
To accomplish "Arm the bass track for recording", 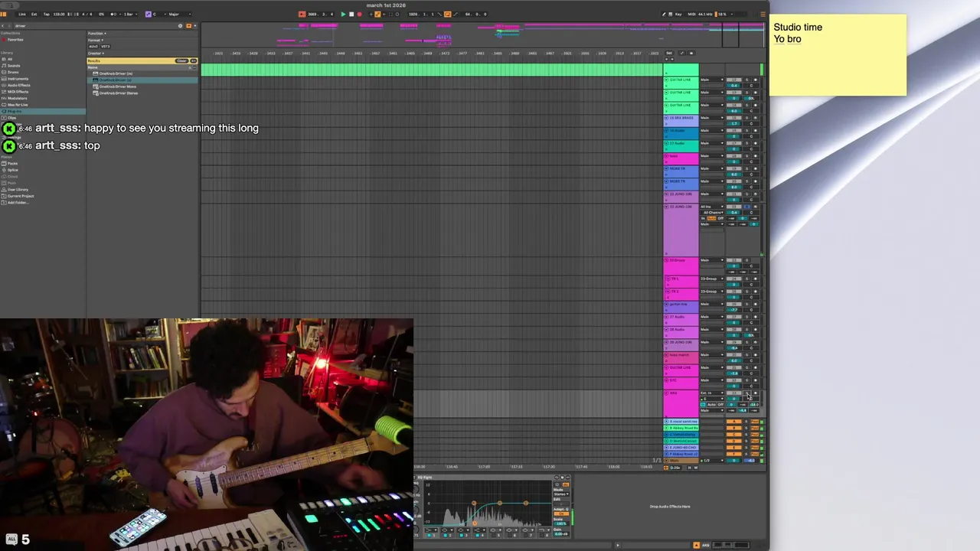I will point(756,156).
